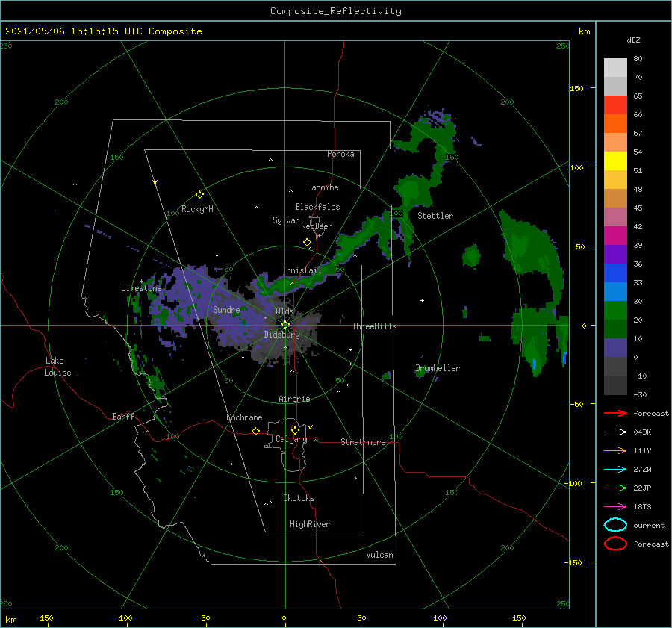Click the 04DK legend label

642,432
